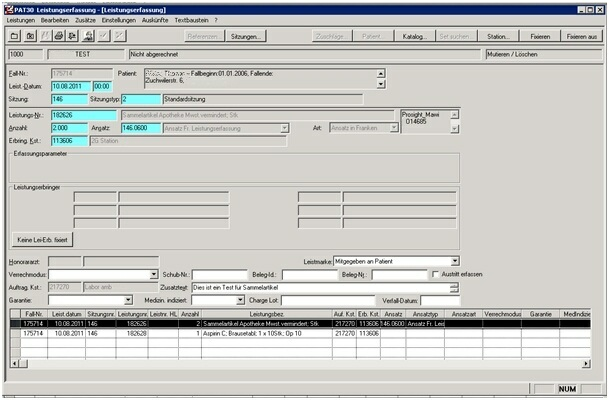Open the Einstellungen menu
The height and width of the screenshot is (400, 609).
[119, 20]
